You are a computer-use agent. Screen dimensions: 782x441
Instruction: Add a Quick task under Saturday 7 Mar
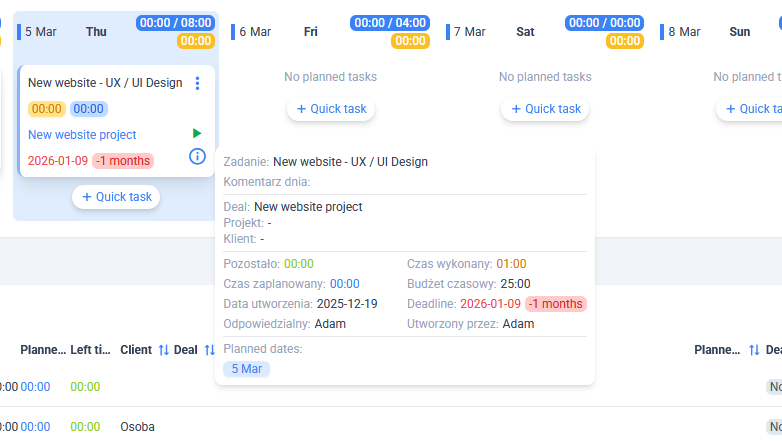545,109
